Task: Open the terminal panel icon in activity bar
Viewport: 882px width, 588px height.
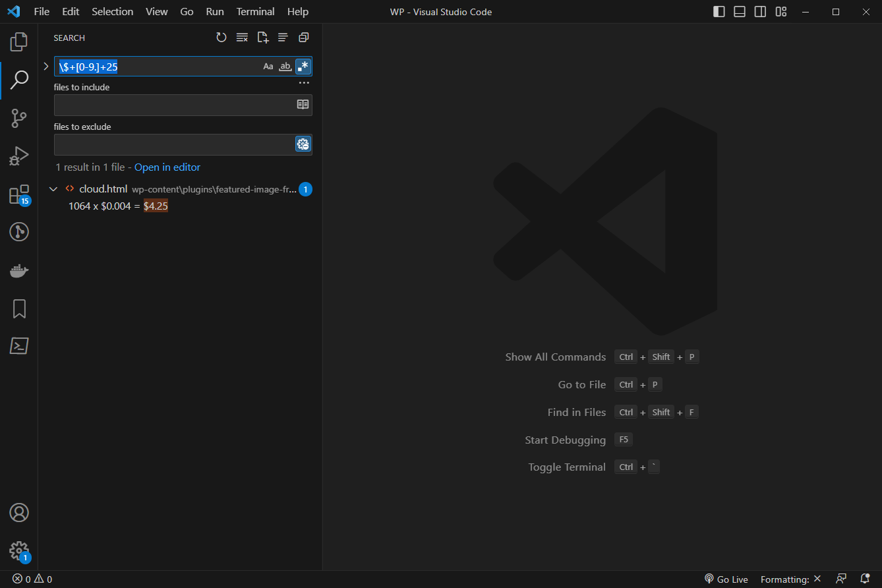Action: (x=19, y=346)
